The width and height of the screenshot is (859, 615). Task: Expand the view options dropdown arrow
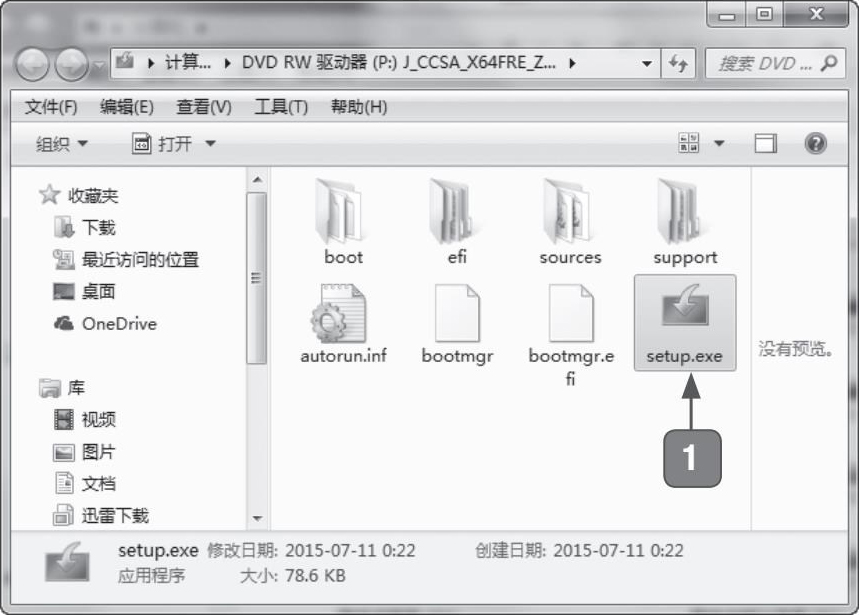click(719, 143)
